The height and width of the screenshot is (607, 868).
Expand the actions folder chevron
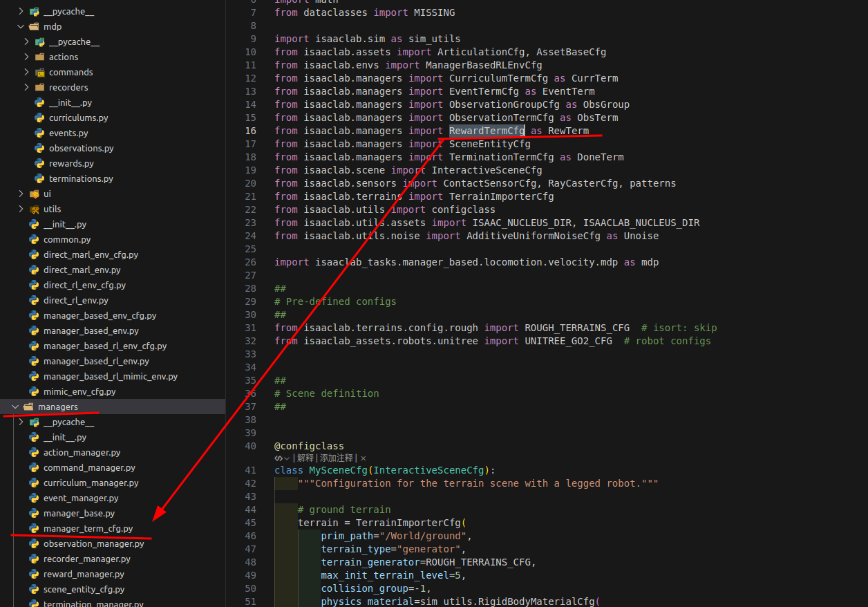point(26,57)
